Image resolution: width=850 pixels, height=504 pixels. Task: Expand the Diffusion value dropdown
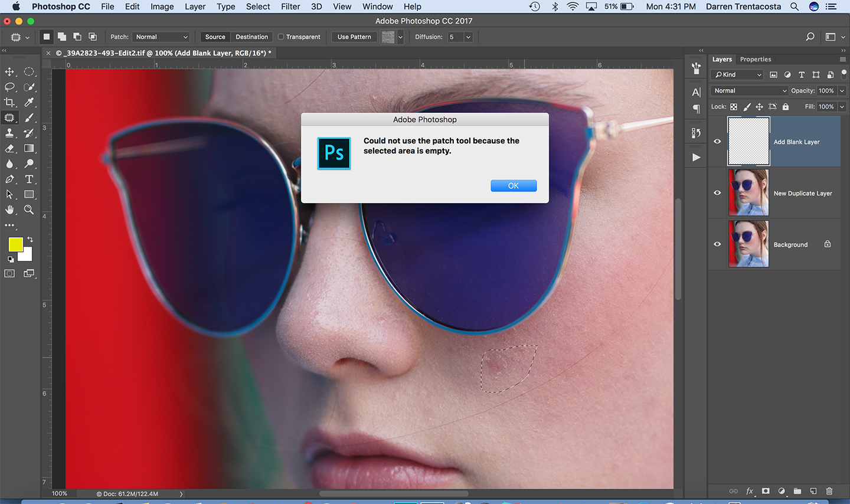point(468,37)
